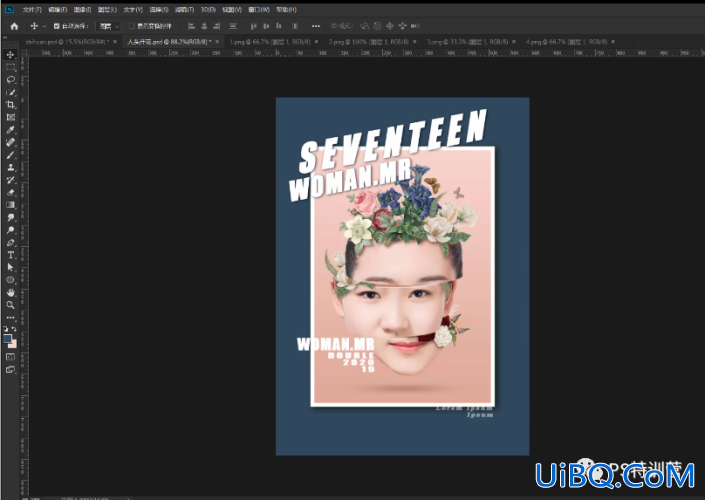Click the 3D slide mode icon
This screenshot has height=500, width=705.
pyautogui.click(x=402, y=26)
